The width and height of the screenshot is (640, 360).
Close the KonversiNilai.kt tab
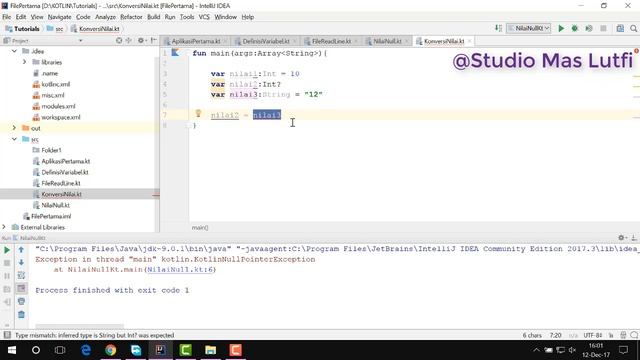469,41
